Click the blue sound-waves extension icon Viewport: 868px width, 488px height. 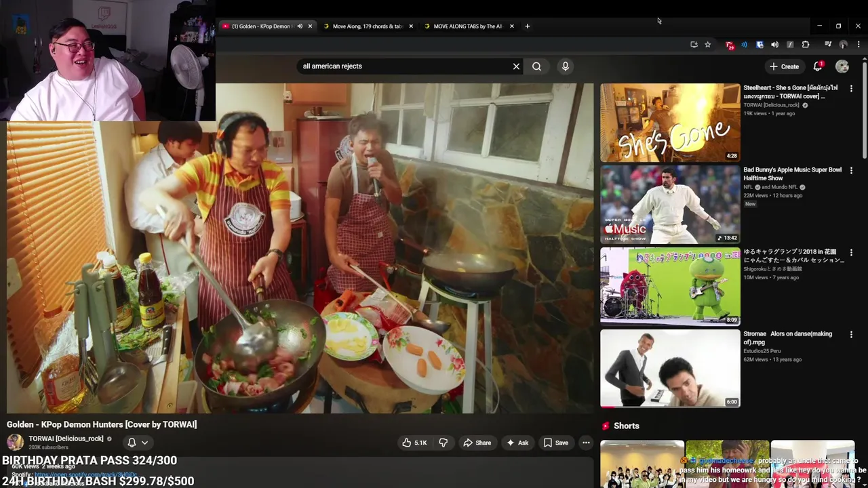pos(744,45)
